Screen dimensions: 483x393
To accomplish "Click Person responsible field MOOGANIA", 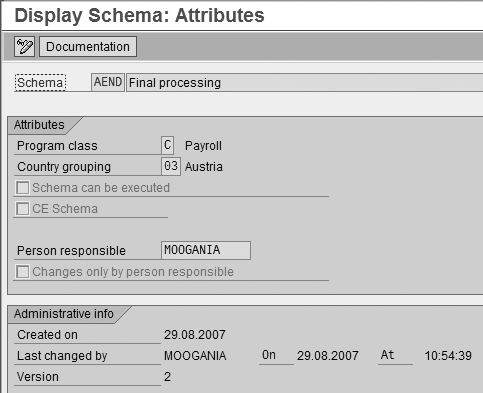I will coord(206,250).
